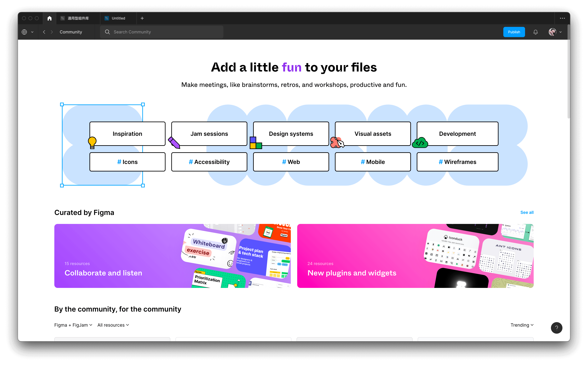Expand the Trending sort dropdown

click(x=522, y=325)
